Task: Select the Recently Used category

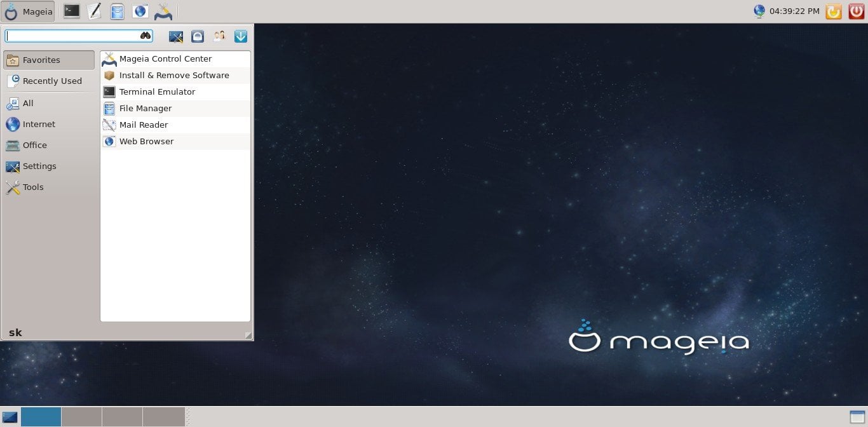Action: [x=49, y=81]
